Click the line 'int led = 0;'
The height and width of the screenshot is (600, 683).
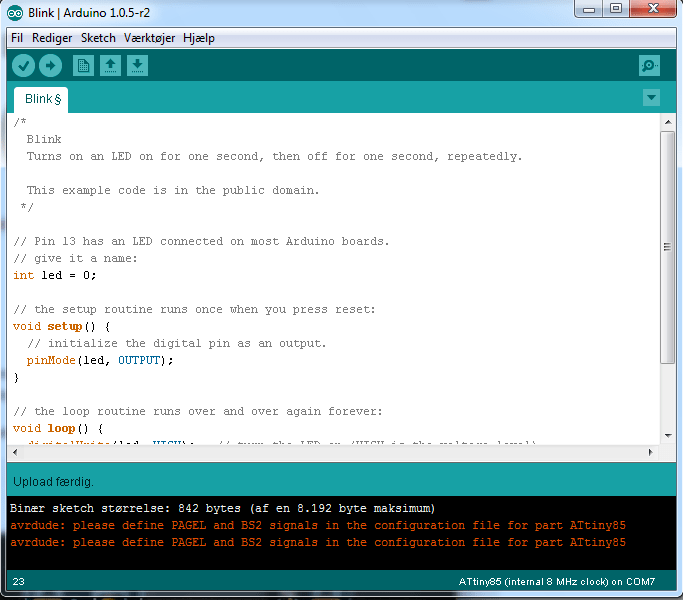click(x=54, y=275)
